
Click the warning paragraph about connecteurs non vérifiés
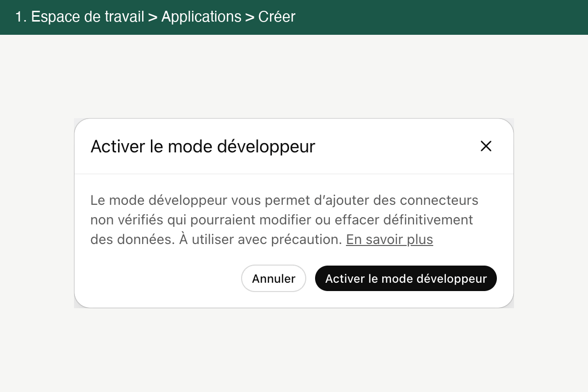(x=285, y=220)
